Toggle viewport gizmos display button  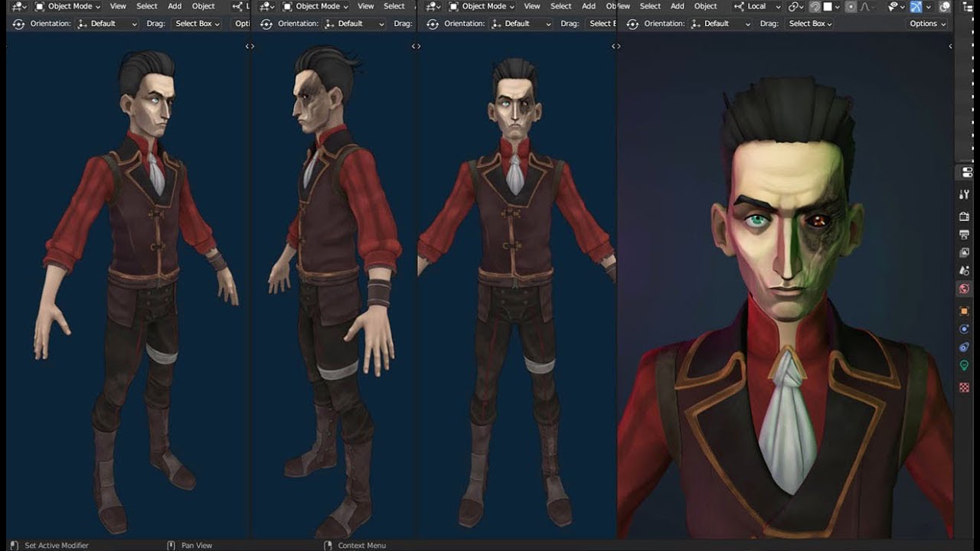[916, 6]
